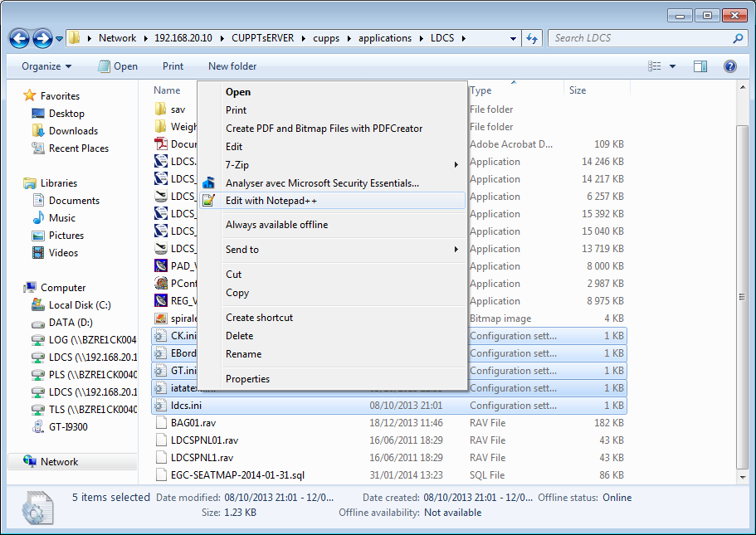
Task: Click the Notepad++ icon in context menu
Action: pos(209,201)
